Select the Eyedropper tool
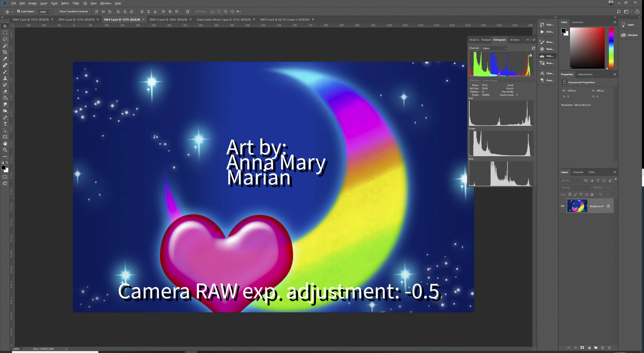Screen dimensions: 644x353 (5, 59)
